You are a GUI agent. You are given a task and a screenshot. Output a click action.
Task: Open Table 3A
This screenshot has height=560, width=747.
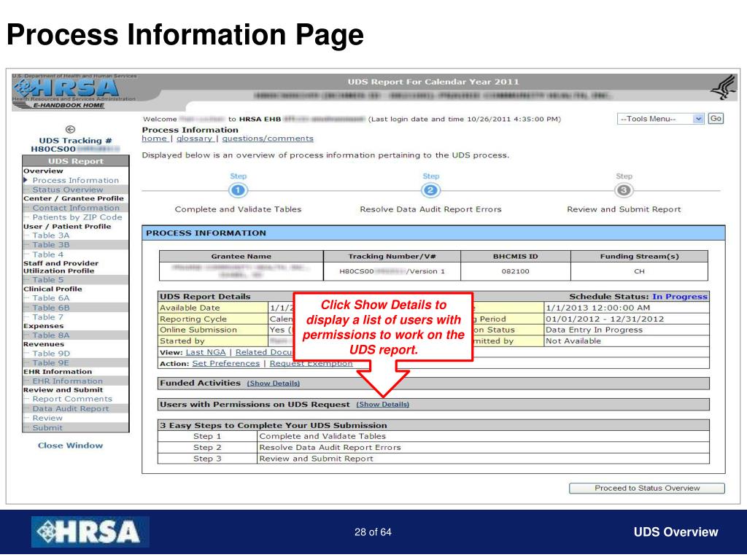coord(51,236)
